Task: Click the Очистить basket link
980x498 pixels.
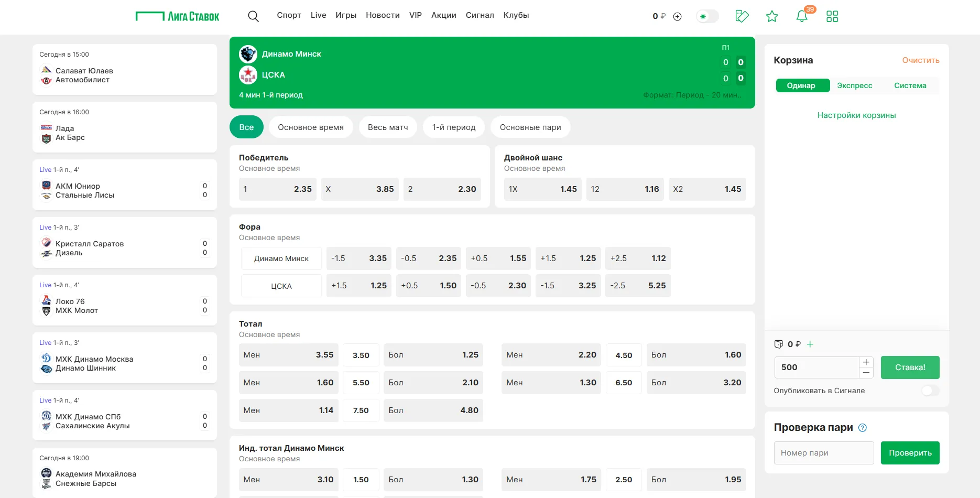Action: pyautogui.click(x=920, y=60)
